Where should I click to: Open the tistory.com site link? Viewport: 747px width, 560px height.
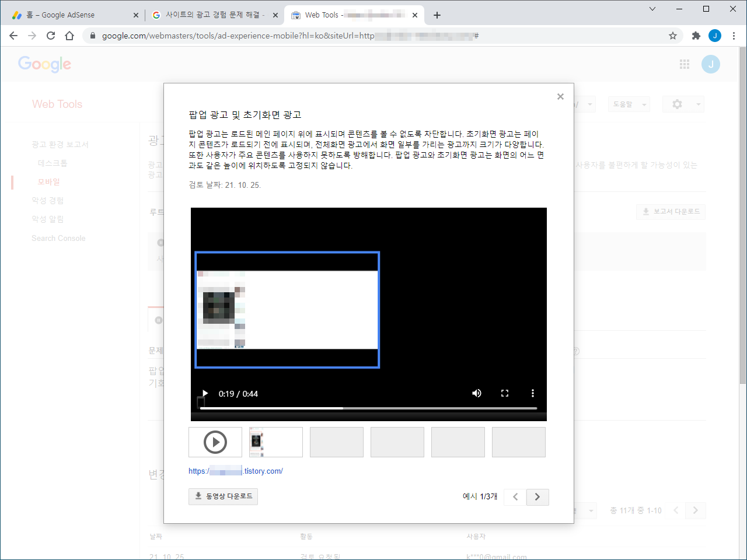tap(236, 471)
